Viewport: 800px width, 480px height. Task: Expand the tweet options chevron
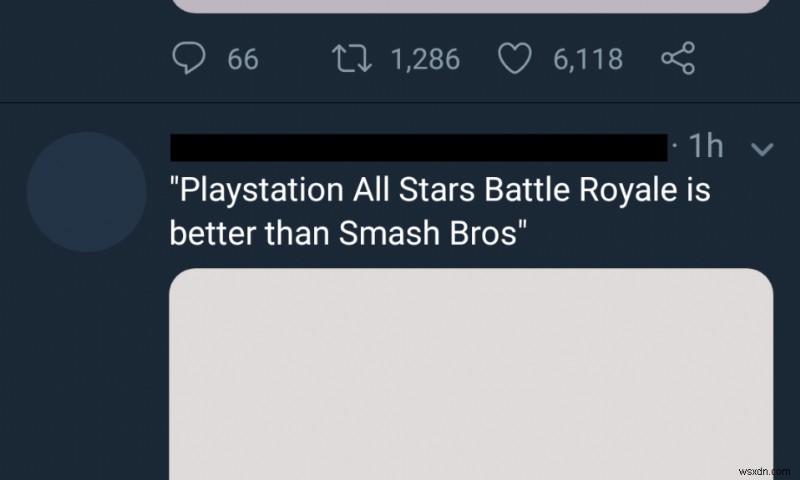pos(762,149)
